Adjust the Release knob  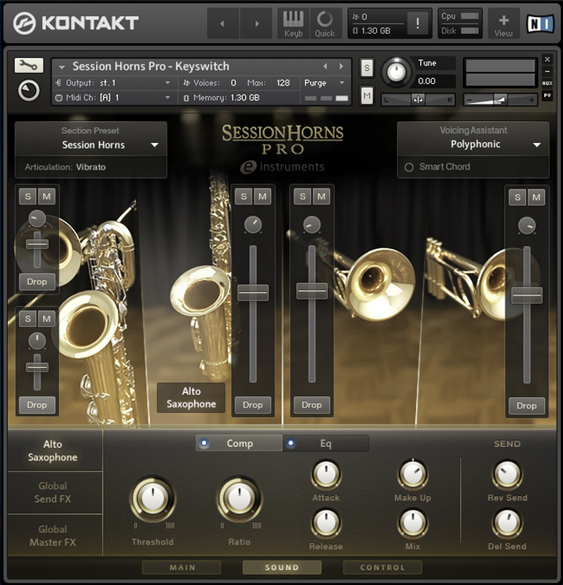click(x=326, y=523)
